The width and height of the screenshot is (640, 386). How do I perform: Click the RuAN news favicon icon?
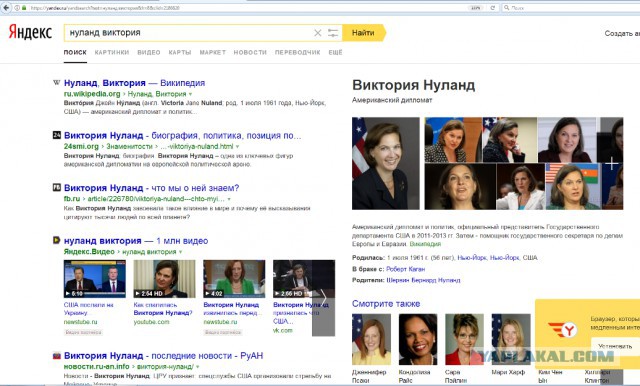pos(57,355)
